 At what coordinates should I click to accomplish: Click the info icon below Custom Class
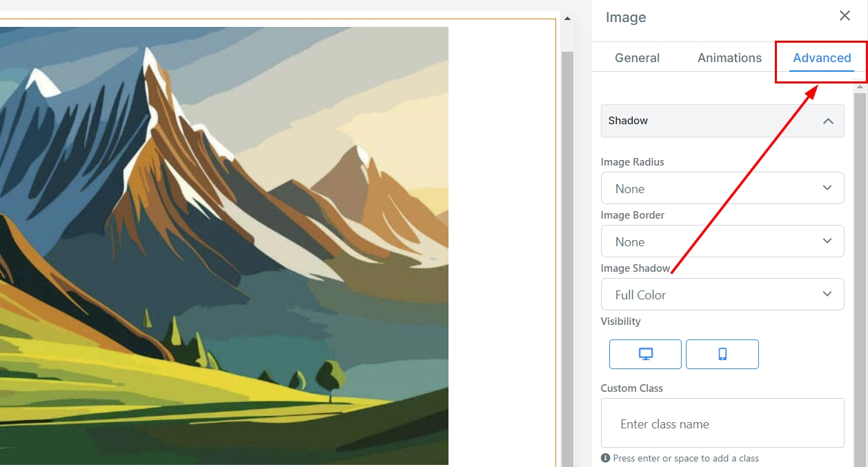605,458
